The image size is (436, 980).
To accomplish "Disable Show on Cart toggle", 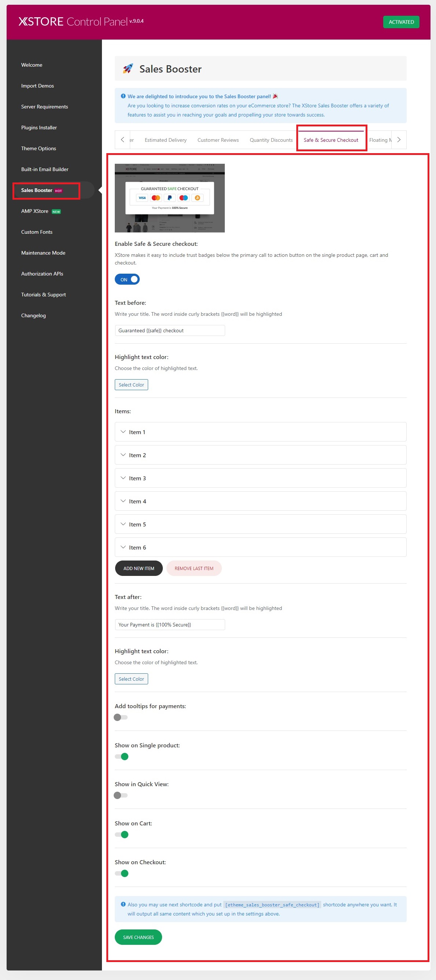I will click(121, 834).
